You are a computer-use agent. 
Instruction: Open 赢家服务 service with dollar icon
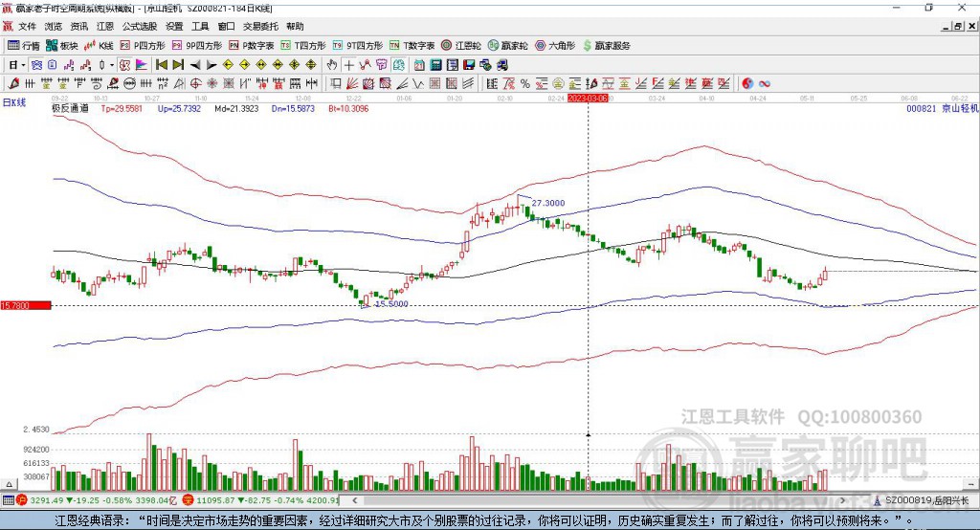click(x=606, y=46)
